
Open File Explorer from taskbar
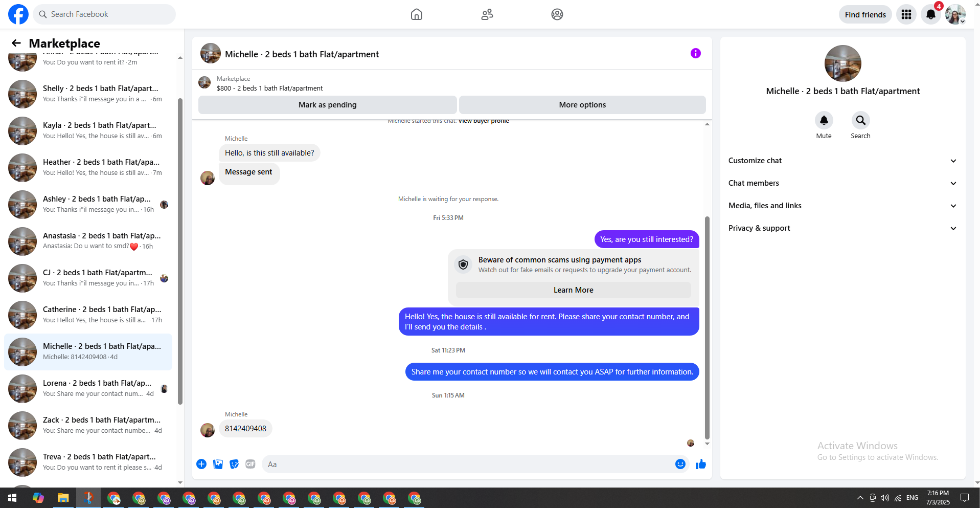63,498
